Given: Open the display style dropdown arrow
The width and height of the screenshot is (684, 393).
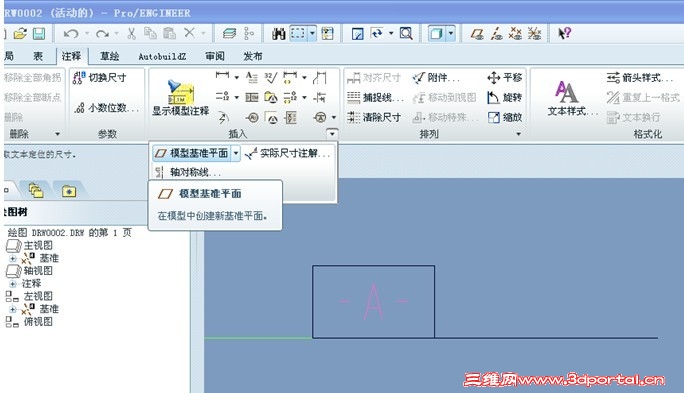Looking at the screenshot, I should pos(451,33).
